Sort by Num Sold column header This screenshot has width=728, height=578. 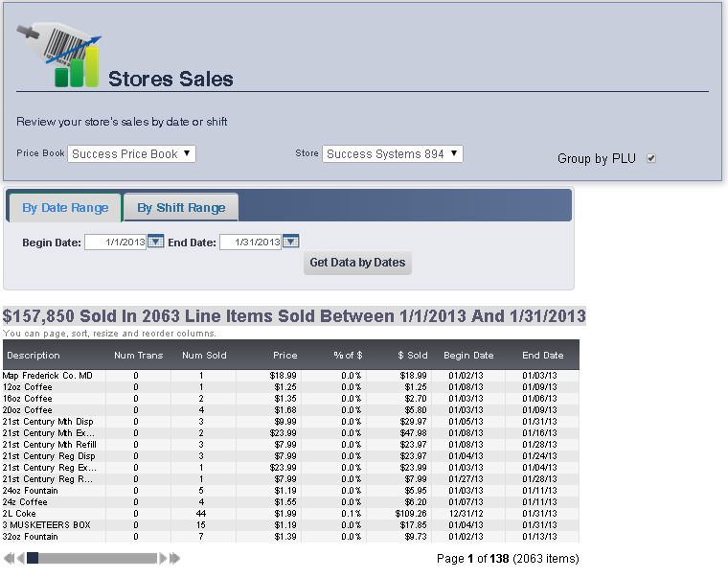(203, 356)
